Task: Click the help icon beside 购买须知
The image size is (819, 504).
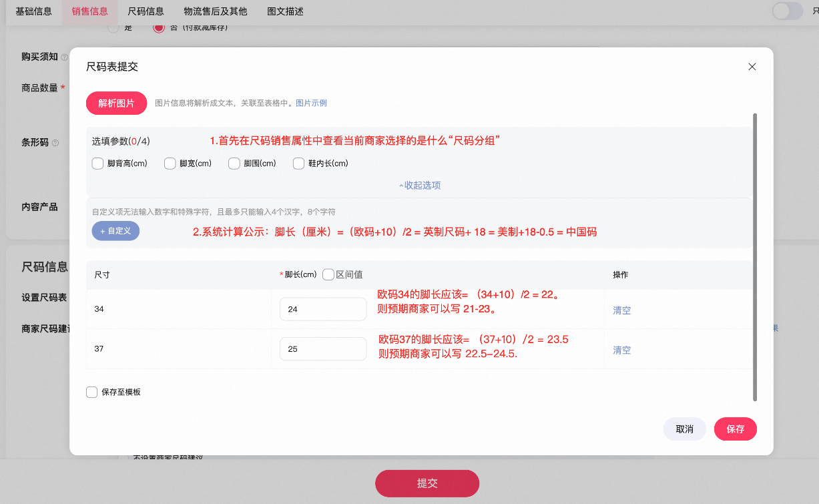Action: coord(65,57)
